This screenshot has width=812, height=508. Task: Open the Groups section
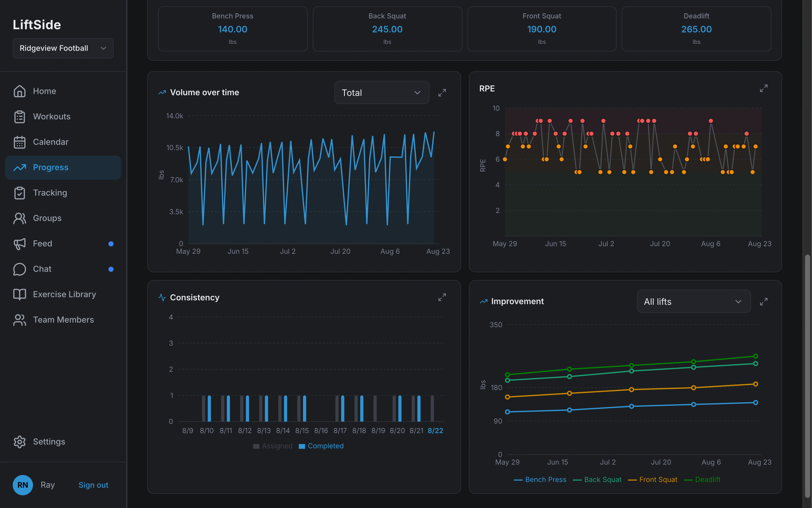click(x=63, y=218)
